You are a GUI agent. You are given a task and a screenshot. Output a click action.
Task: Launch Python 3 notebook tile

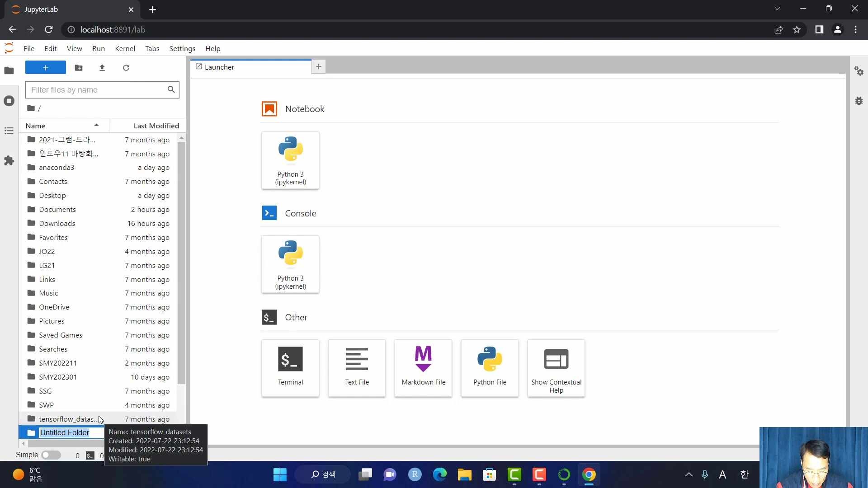point(290,160)
